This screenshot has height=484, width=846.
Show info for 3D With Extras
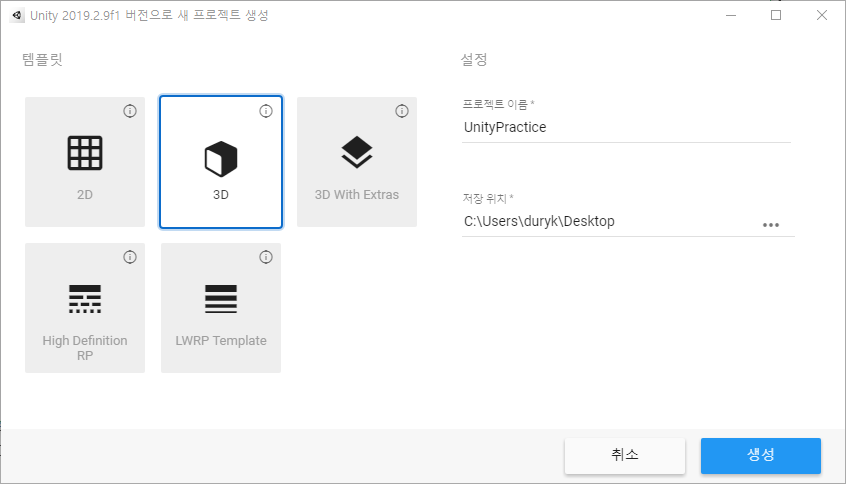tap(402, 111)
